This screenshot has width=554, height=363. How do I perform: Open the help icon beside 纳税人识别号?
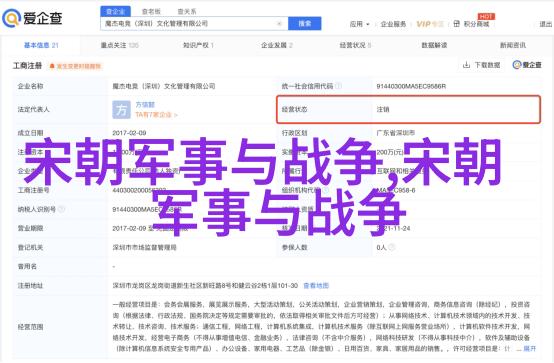pyautogui.click(x=61, y=209)
